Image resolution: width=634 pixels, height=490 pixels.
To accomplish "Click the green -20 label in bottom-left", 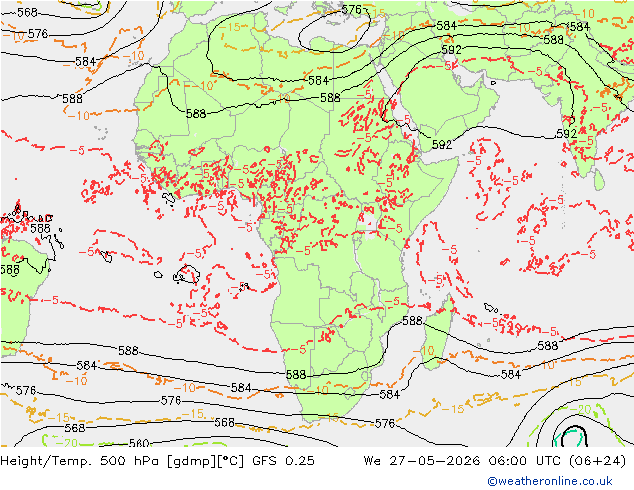I will [67, 443].
